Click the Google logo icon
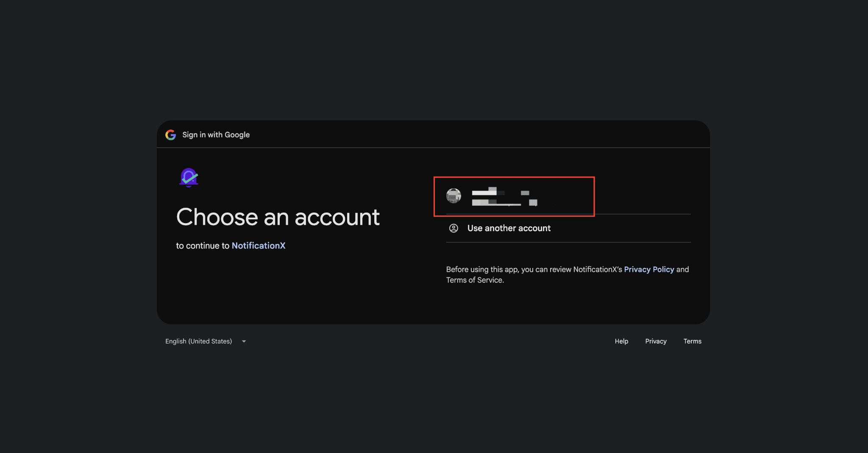This screenshot has width=868, height=453. pyautogui.click(x=170, y=135)
